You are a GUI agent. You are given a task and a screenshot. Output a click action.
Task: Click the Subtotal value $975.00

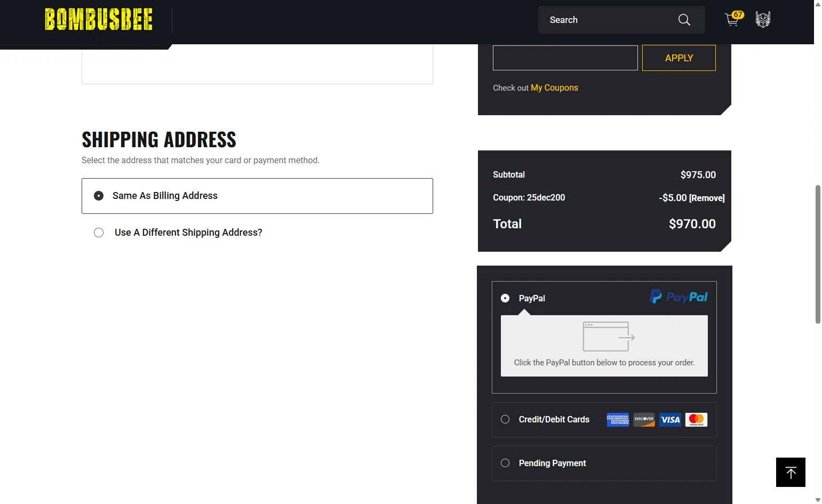(698, 175)
